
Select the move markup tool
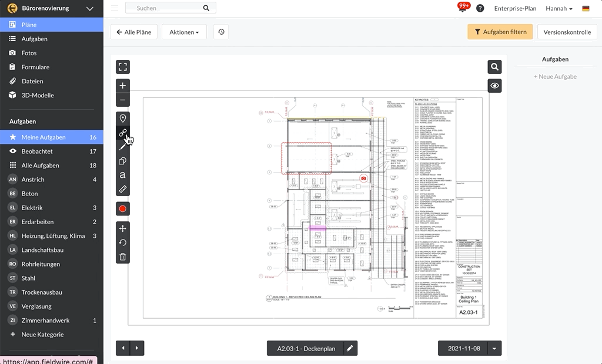tap(123, 228)
